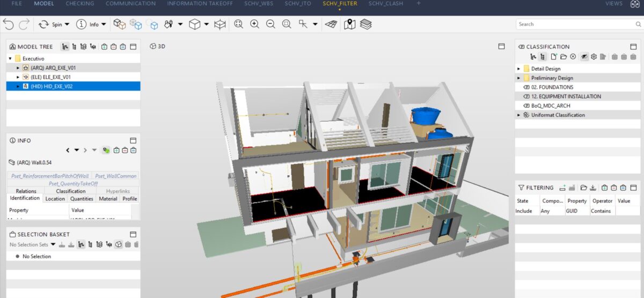Expand the (ARQ) ARQ_EXE_V01 model node
This screenshot has height=298, width=644.
[18, 68]
